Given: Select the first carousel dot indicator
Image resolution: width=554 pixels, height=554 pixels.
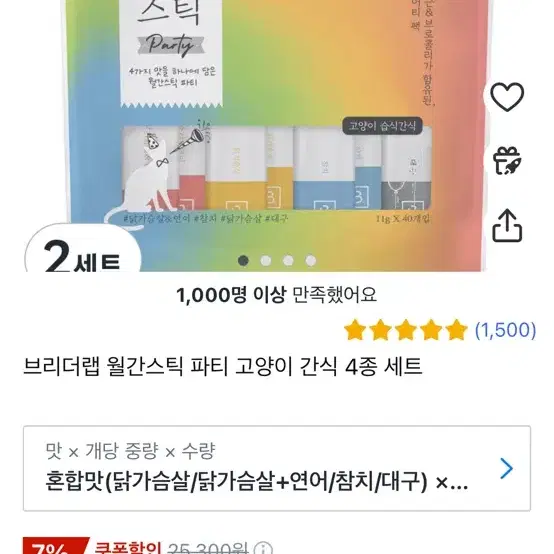Looking at the screenshot, I should click(243, 261).
